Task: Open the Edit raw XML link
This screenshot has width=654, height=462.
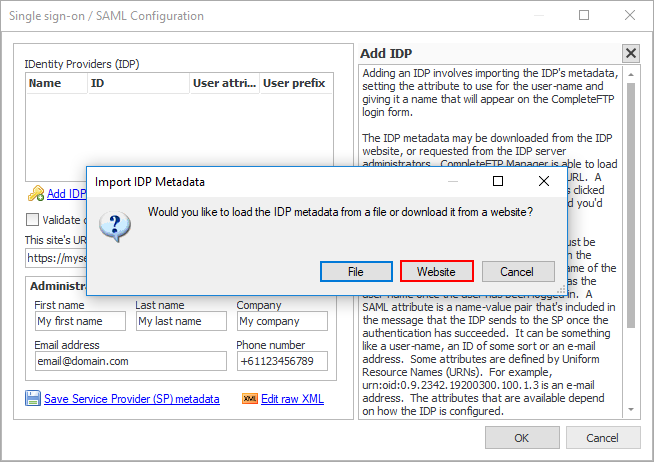Action: [x=292, y=399]
